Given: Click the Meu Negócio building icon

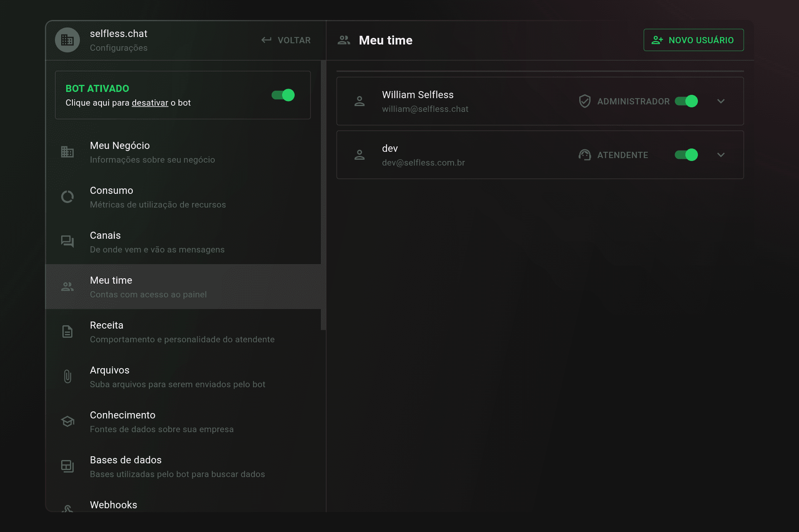Looking at the screenshot, I should (x=67, y=152).
